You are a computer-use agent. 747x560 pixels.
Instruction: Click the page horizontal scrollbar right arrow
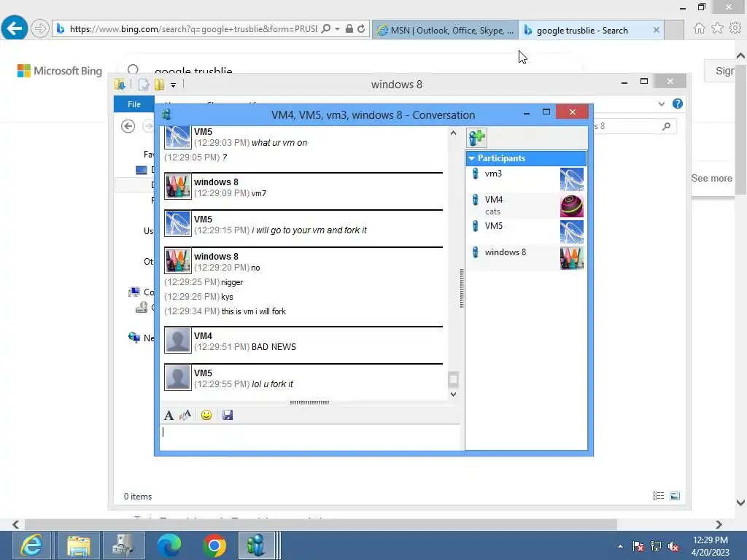point(719,524)
